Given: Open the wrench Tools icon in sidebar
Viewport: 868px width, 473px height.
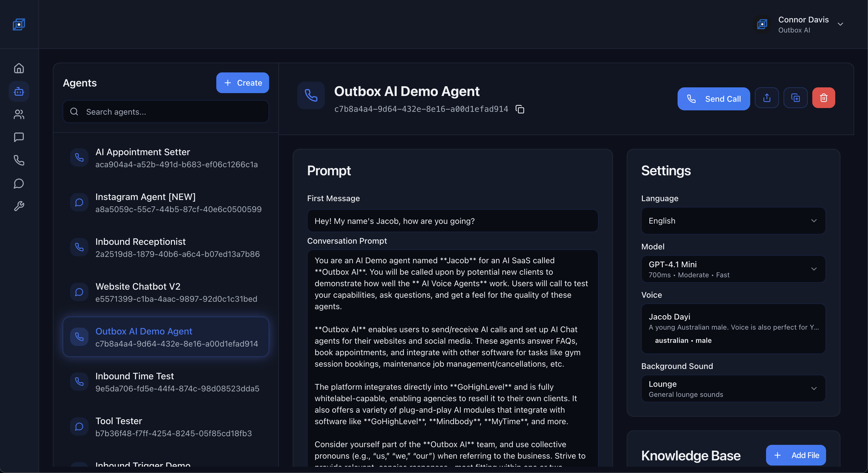Looking at the screenshot, I should (19, 206).
